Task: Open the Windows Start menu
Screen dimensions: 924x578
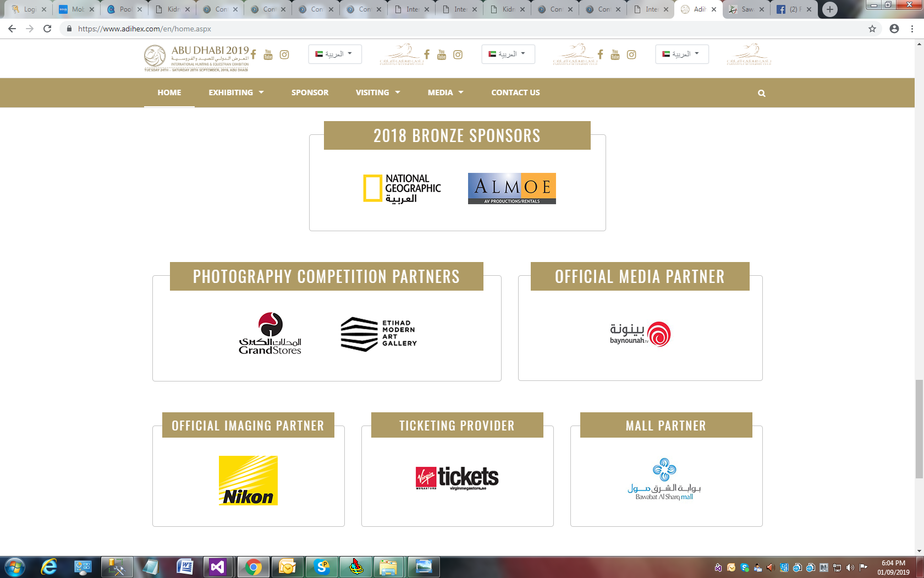Action: tap(15, 567)
